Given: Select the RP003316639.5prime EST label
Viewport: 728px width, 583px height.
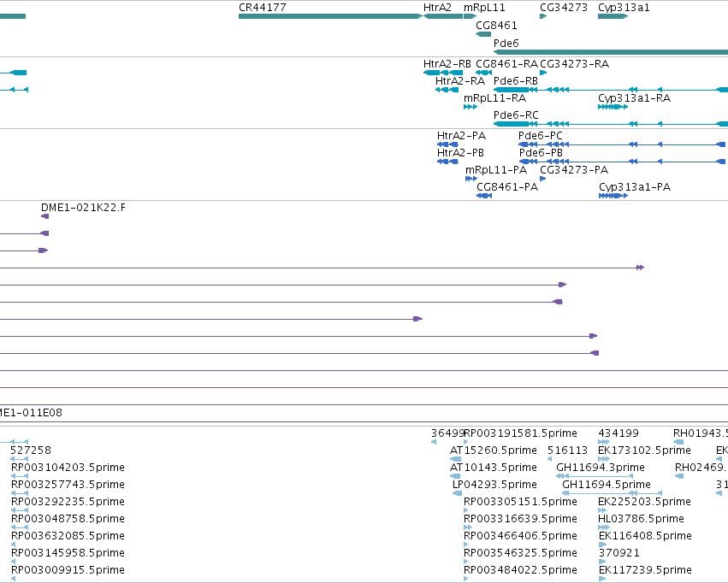Looking at the screenshot, I should (x=520, y=518).
